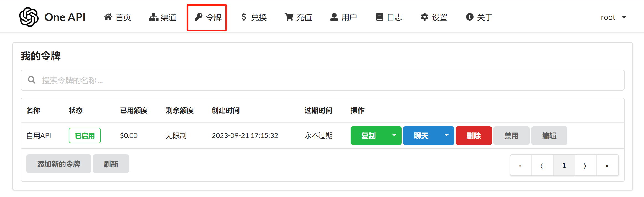644x197 pixels.
Task: Click the 已用额度 column header
Action: pos(134,110)
